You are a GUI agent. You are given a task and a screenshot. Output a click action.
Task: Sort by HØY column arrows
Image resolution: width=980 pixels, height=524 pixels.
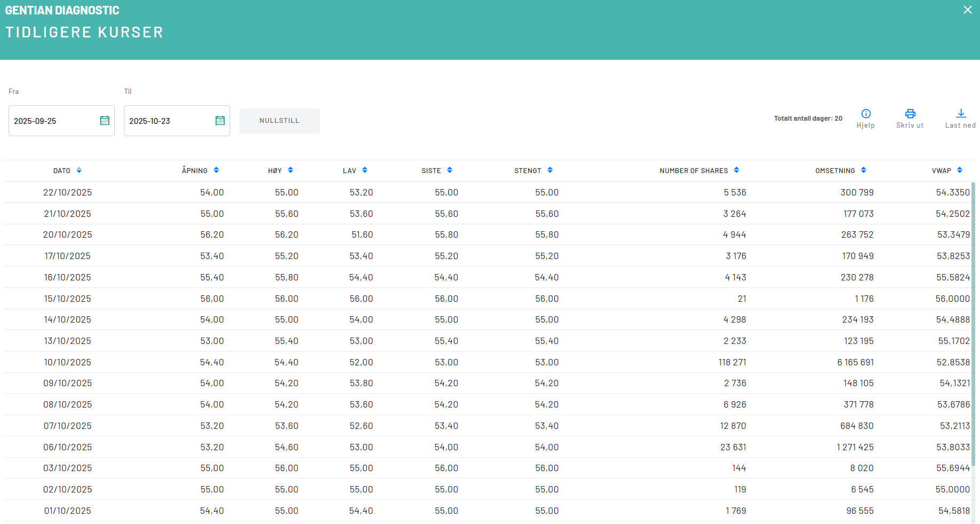[291, 170]
